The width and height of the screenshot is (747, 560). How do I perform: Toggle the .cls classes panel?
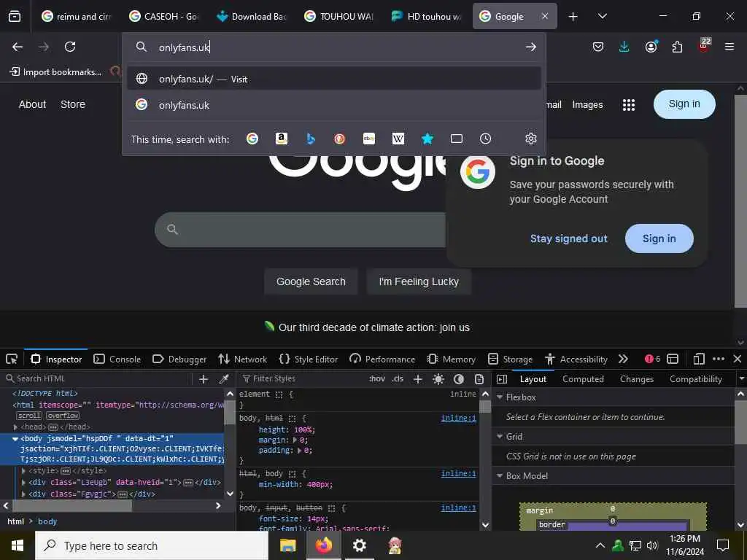pyautogui.click(x=398, y=379)
